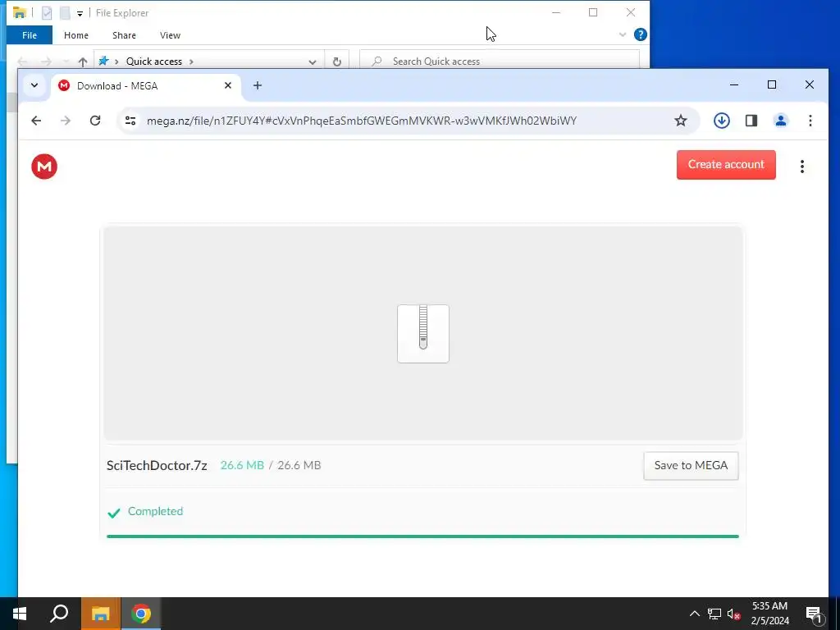Click the Completed status text

(155, 511)
